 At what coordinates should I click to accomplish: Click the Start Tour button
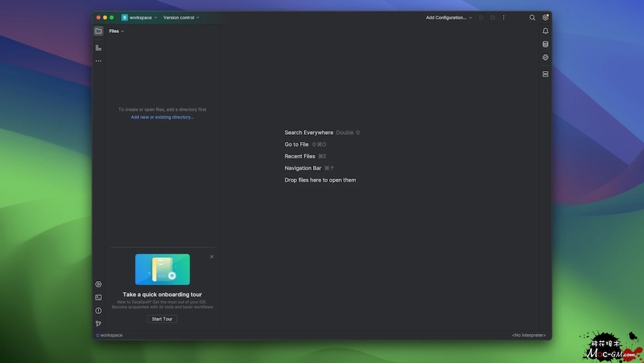click(162, 319)
